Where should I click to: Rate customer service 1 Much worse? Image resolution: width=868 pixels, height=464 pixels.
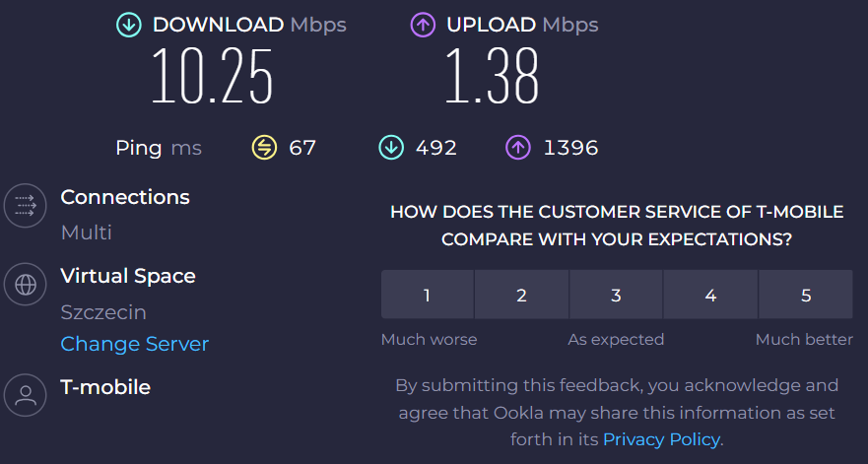(x=428, y=295)
